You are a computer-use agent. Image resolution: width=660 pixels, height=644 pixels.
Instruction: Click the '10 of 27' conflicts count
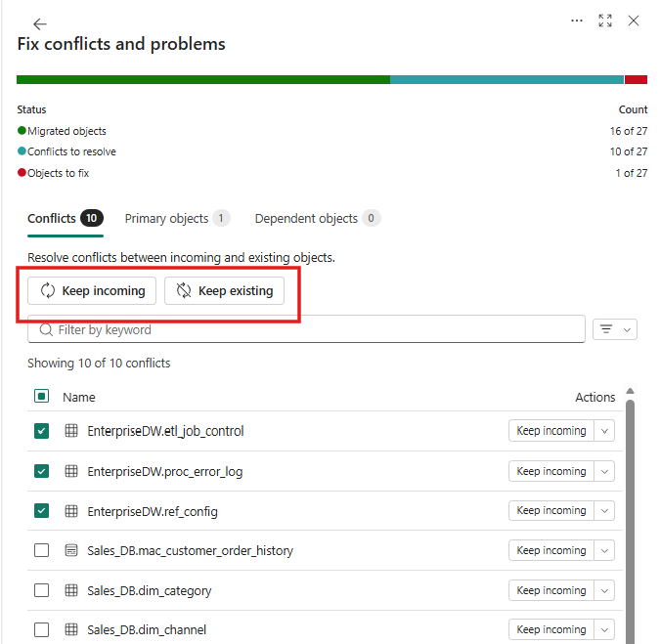click(x=629, y=151)
